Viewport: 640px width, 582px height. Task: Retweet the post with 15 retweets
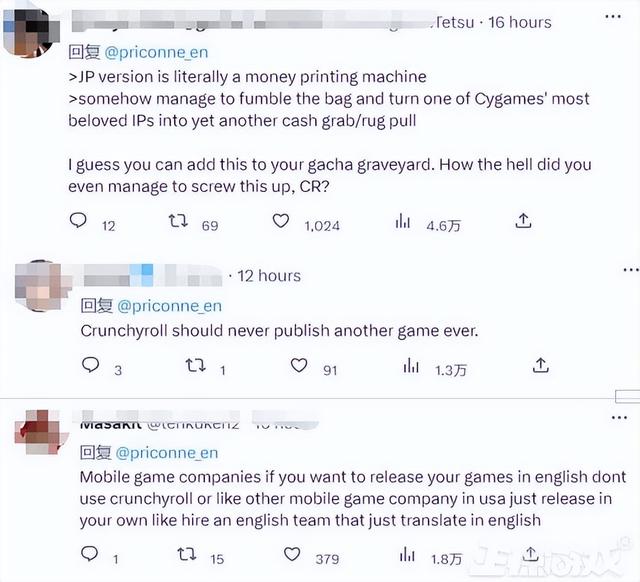(x=187, y=554)
